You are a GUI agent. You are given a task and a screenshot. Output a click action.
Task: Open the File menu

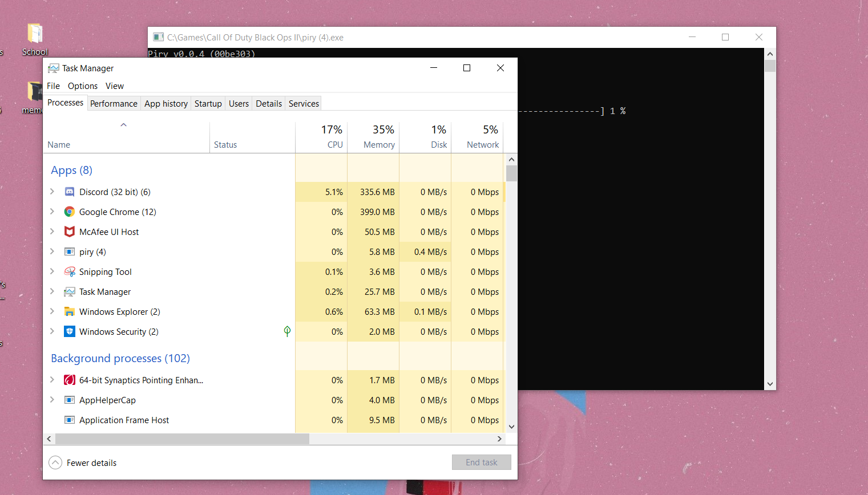(53, 86)
